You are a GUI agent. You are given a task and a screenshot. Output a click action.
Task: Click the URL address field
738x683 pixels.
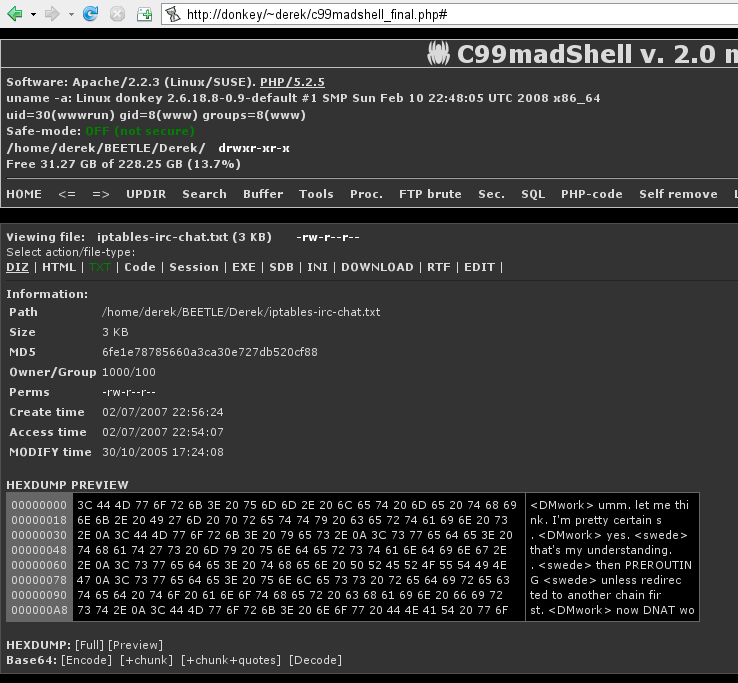click(x=450, y=14)
